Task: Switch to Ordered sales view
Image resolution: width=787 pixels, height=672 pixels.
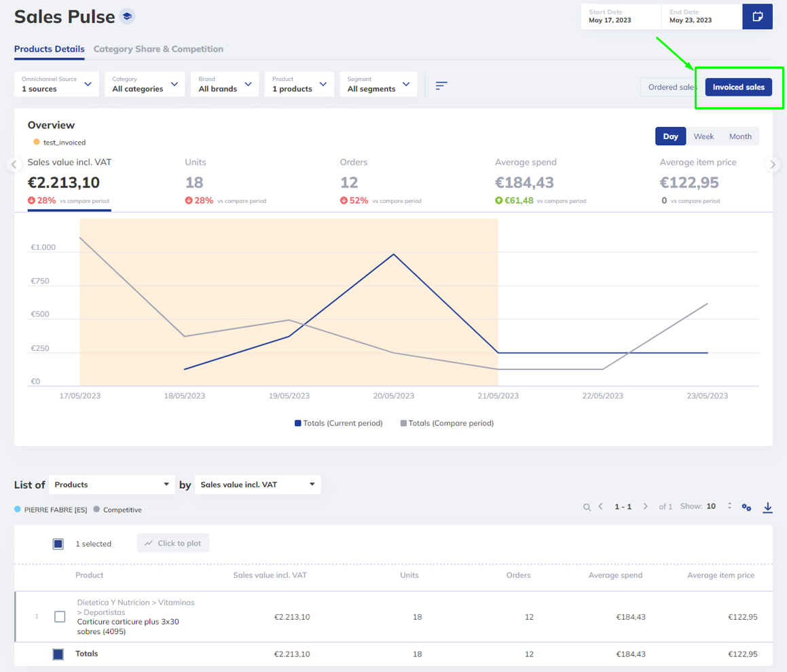Action: click(x=670, y=87)
